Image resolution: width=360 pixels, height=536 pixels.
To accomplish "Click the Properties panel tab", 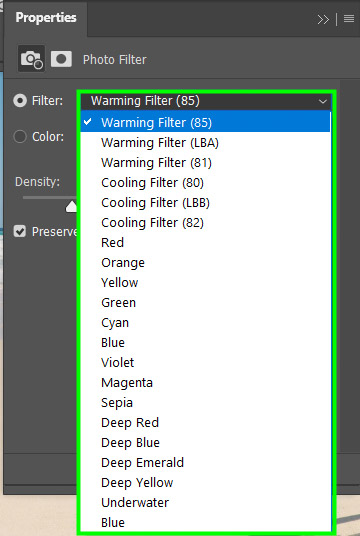I will pyautogui.click(x=46, y=18).
